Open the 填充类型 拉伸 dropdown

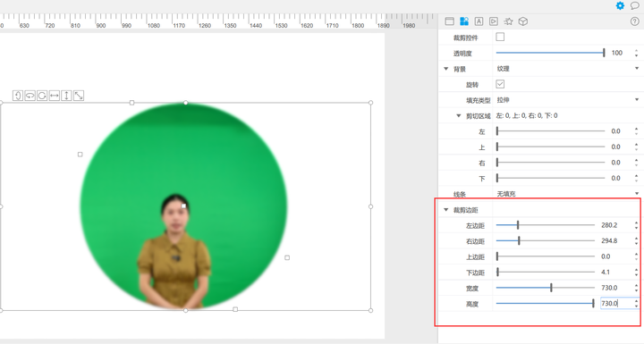(x=568, y=100)
